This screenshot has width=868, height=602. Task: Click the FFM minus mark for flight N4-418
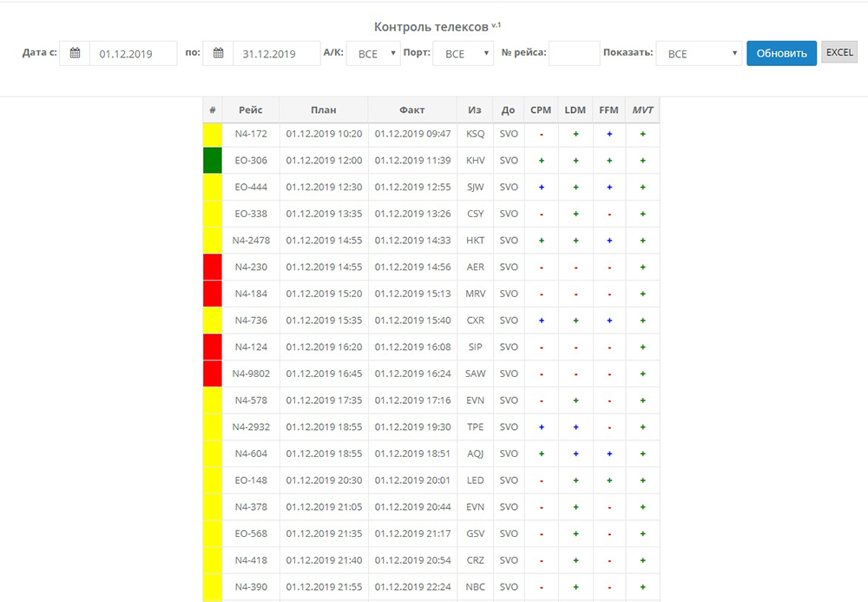click(x=609, y=561)
